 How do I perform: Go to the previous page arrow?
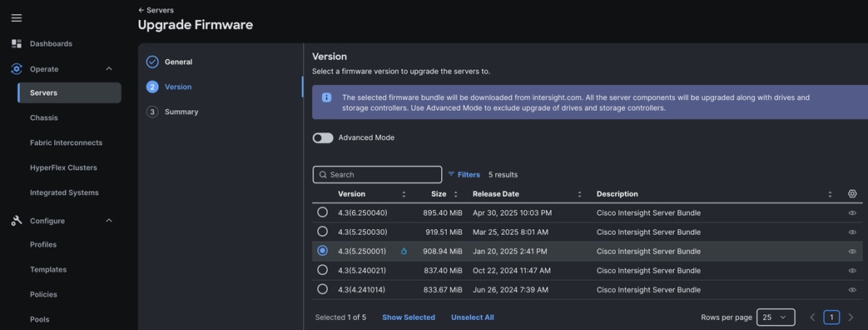(812, 317)
